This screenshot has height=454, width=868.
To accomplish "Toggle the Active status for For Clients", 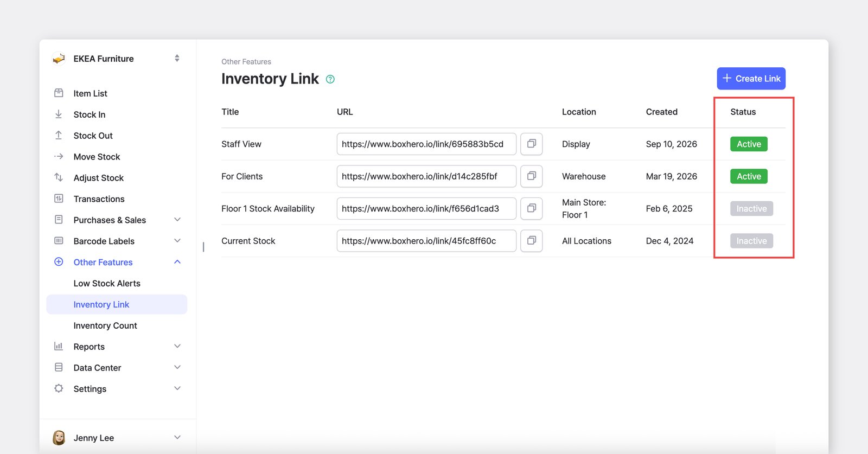I will coord(749,176).
